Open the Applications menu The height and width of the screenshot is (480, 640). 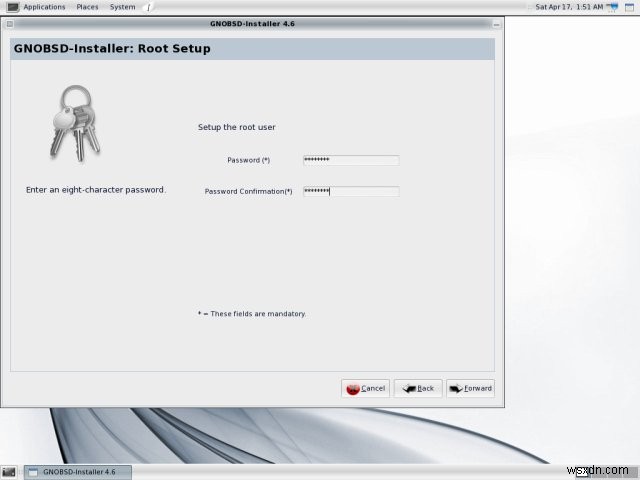pos(44,7)
